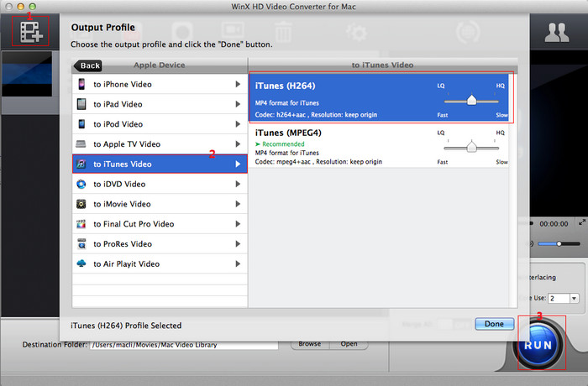The image size is (588, 386).
Task: Select the iTunes (H264) profile
Action: tap(379, 98)
